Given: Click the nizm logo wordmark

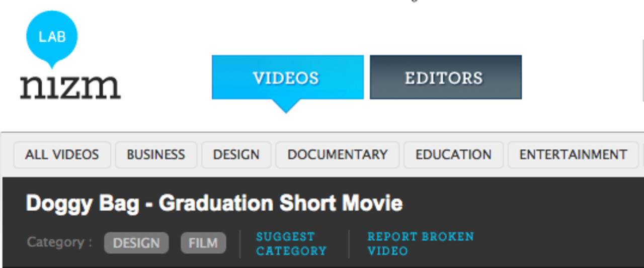Looking at the screenshot, I should point(70,86).
